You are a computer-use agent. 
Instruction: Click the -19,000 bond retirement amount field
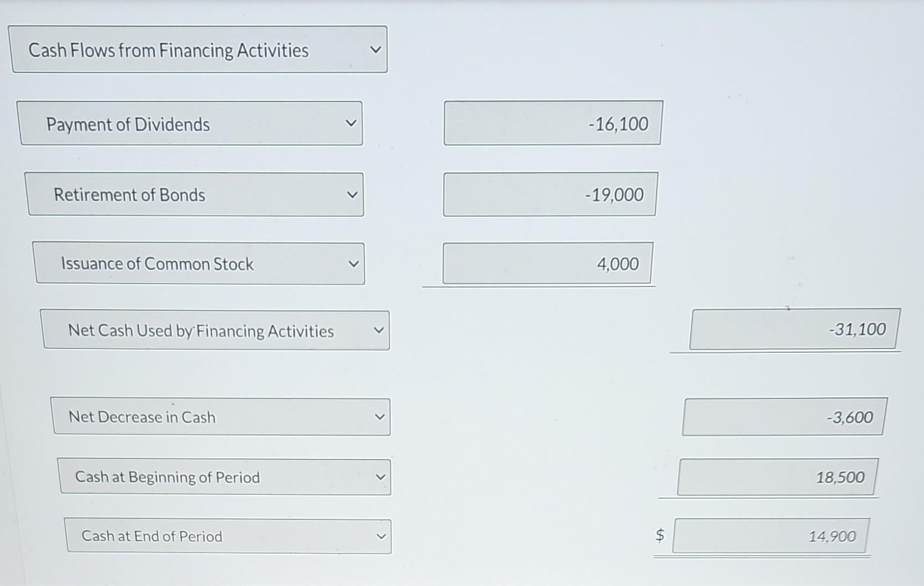pyautogui.click(x=550, y=195)
